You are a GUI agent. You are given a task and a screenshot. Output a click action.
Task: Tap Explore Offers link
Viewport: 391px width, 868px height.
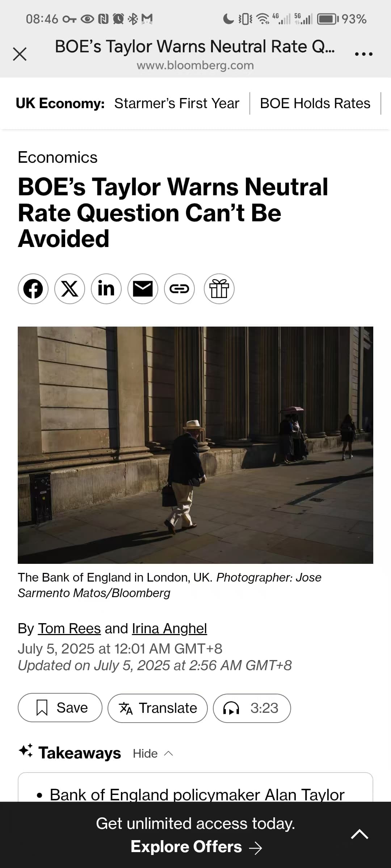196,847
